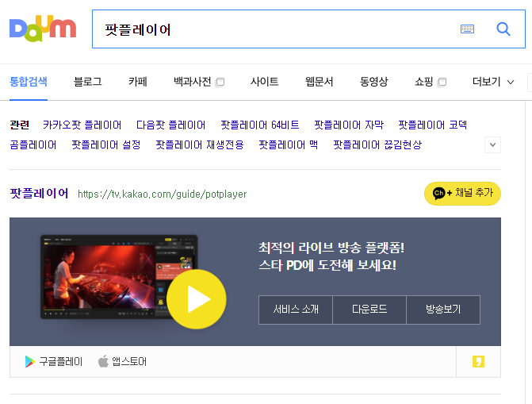532x404 pixels.
Task: Open the 더보기 dropdown menu
Action: pyautogui.click(x=493, y=82)
